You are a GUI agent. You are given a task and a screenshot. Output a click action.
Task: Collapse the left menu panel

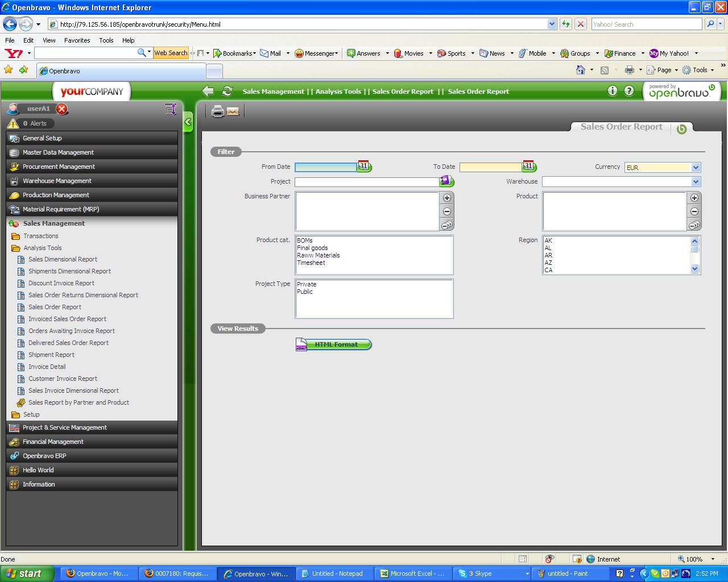[188, 122]
